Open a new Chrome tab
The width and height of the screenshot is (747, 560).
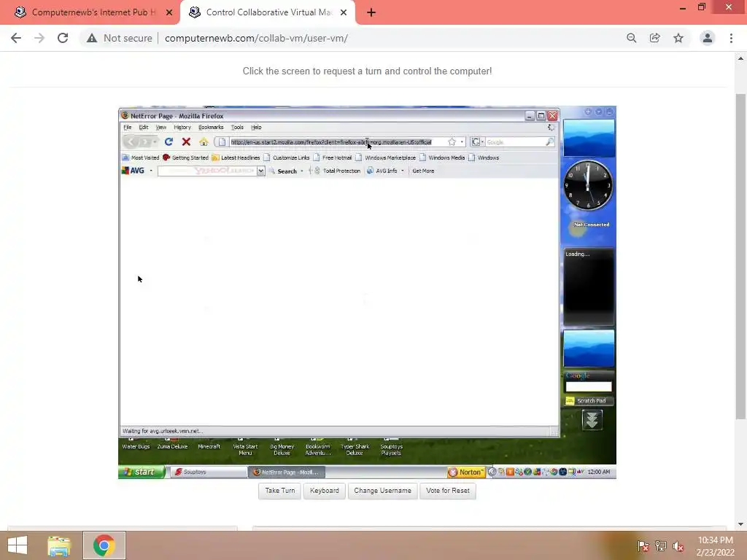point(371,12)
